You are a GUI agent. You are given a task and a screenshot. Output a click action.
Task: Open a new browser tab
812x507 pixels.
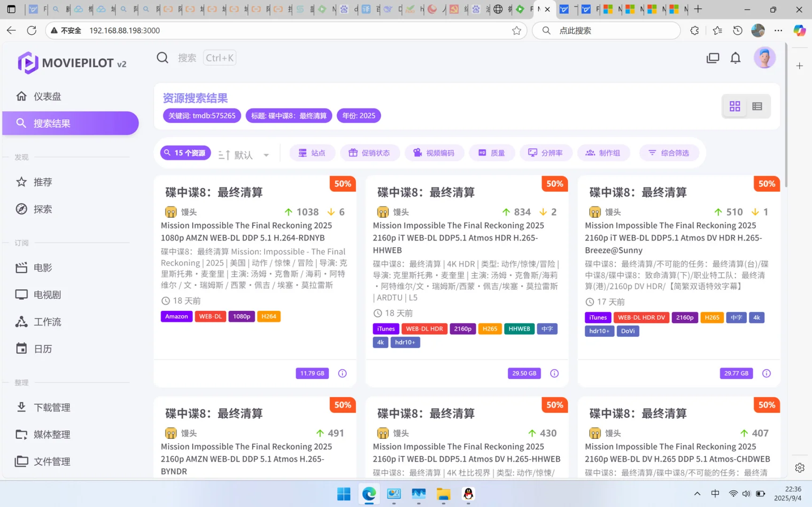point(698,9)
